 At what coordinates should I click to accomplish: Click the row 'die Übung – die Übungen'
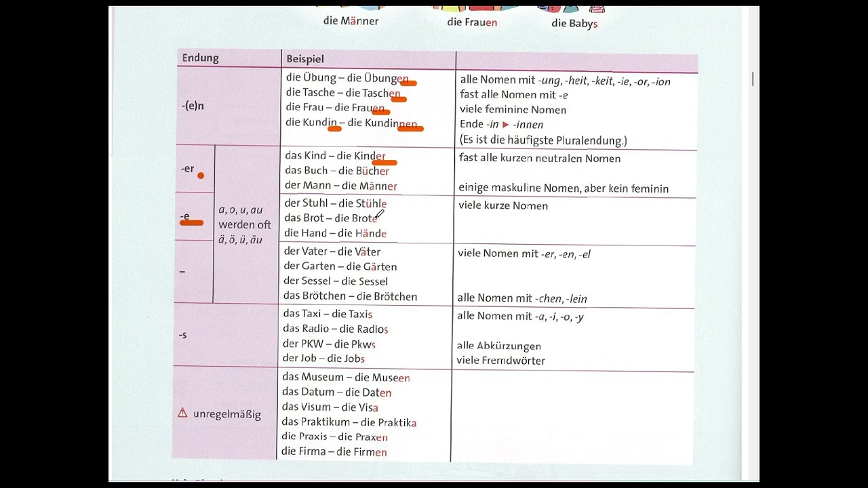[x=347, y=78]
